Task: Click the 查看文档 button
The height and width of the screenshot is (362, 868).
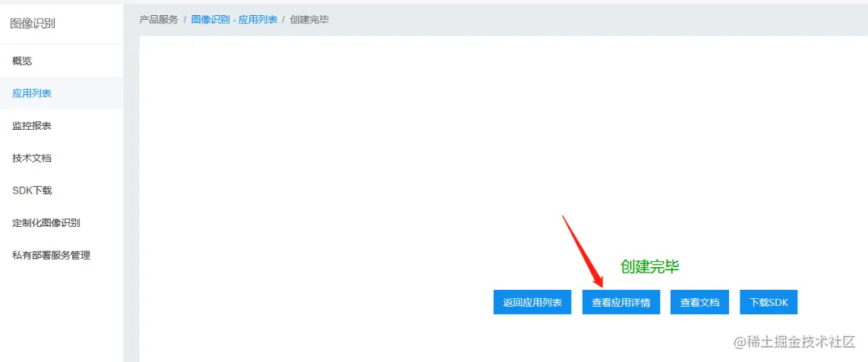Action: 699,302
